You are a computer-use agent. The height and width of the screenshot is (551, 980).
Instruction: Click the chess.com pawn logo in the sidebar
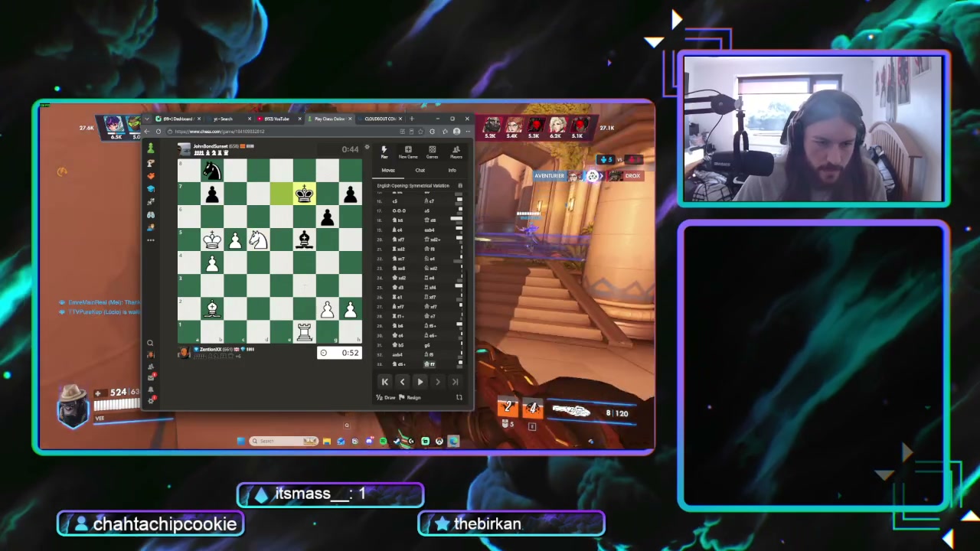coord(151,148)
